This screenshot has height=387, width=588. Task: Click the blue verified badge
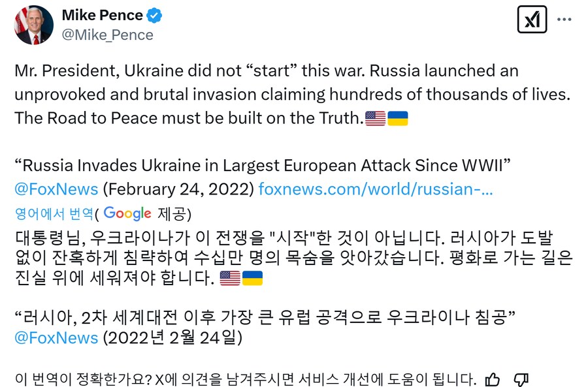(154, 15)
